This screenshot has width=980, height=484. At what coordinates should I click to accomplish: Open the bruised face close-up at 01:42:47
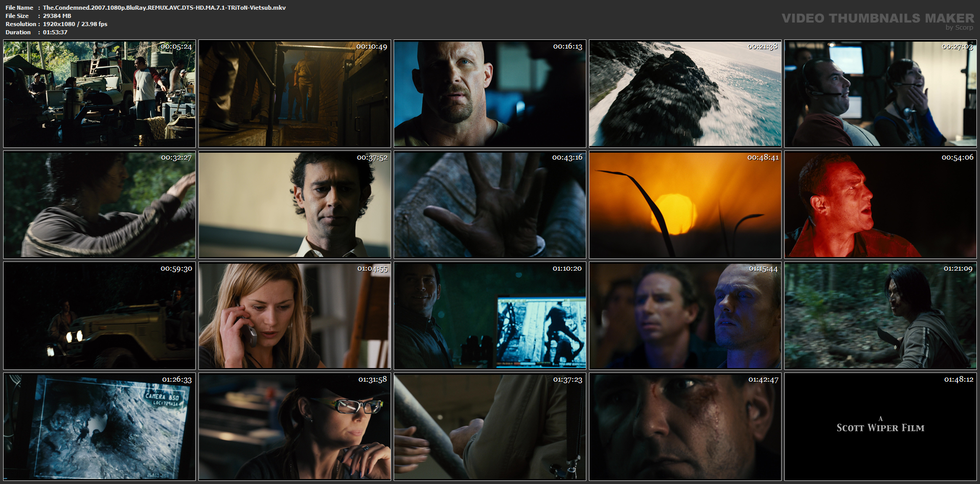[685, 427]
